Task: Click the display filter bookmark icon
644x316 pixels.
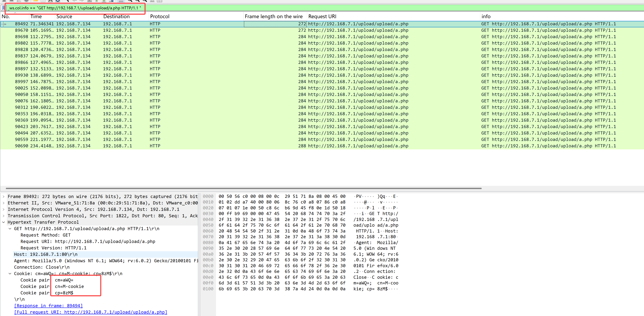Action: pyautogui.click(x=3, y=8)
